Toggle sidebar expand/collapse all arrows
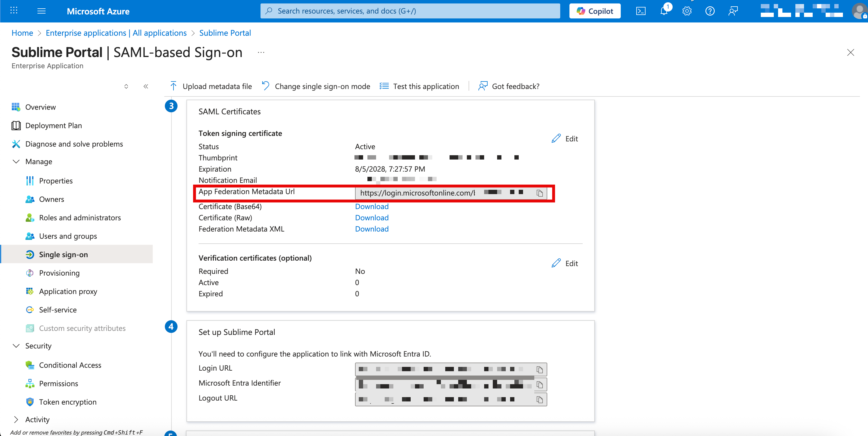This screenshot has width=868, height=436. point(126,86)
